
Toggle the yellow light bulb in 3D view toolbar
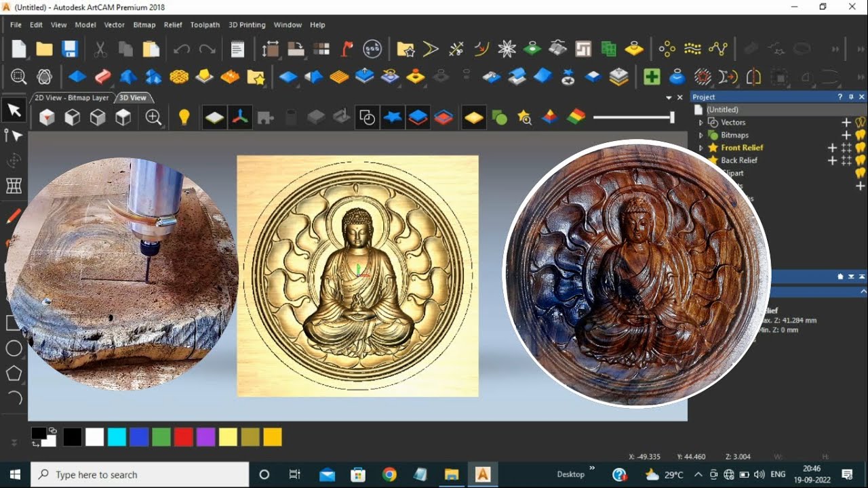pyautogui.click(x=184, y=117)
